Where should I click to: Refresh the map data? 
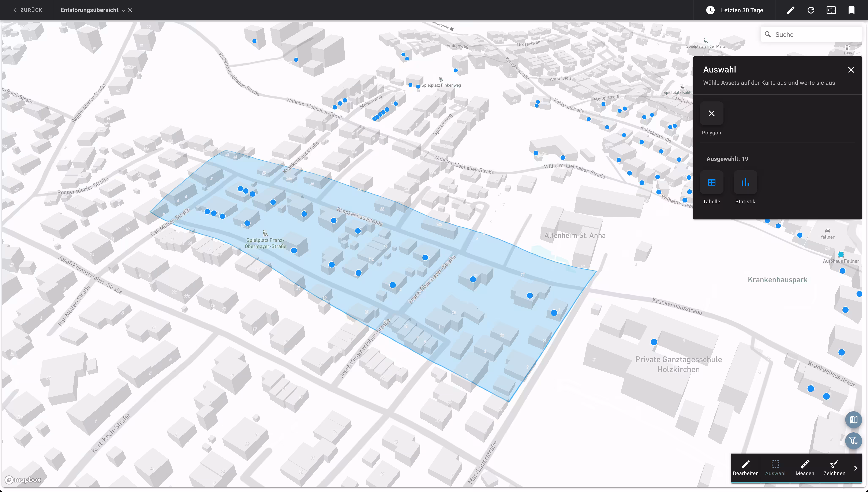811,10
